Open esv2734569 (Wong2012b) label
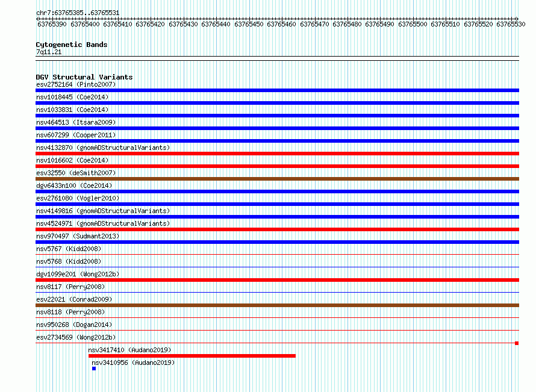This screenshot has height=392, width=536. point(76,337)
